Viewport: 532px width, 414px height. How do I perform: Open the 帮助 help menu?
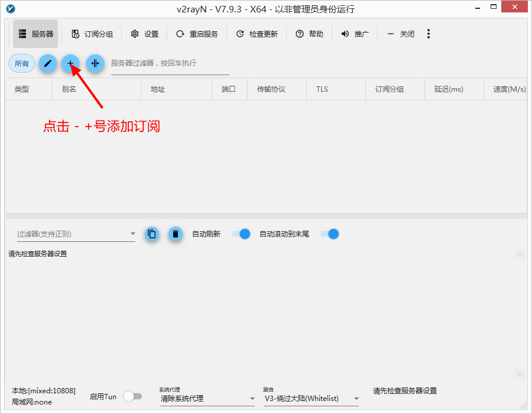(x=309, y=34)
